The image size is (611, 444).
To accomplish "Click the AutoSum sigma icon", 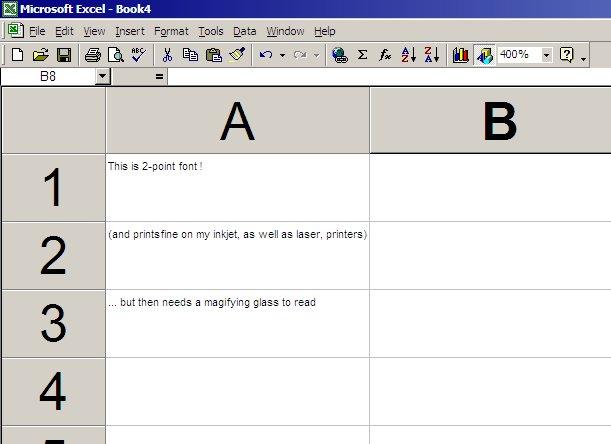I will [362, 55].
